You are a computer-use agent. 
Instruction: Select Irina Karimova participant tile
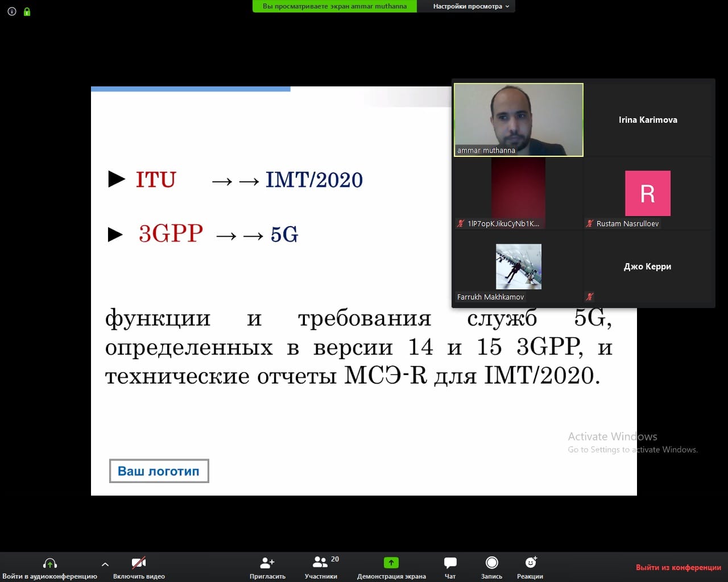(x=648, y=120)
